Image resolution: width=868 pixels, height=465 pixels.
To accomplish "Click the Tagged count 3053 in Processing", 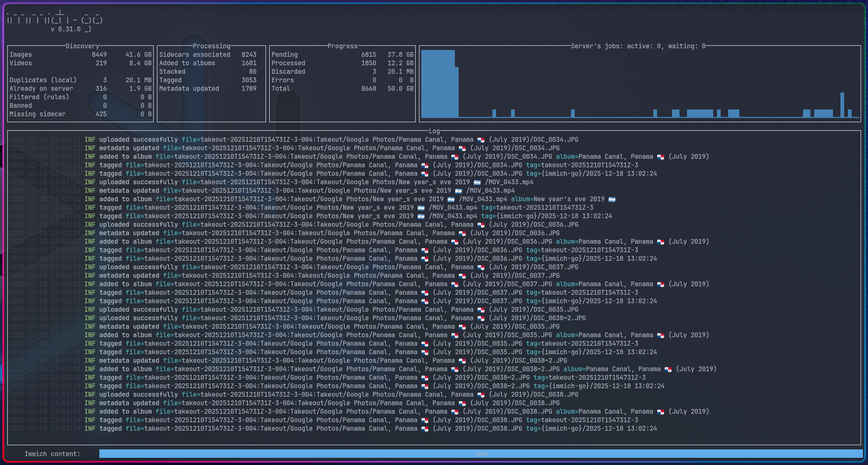I will pyautogui.click(x=249, y=80).
